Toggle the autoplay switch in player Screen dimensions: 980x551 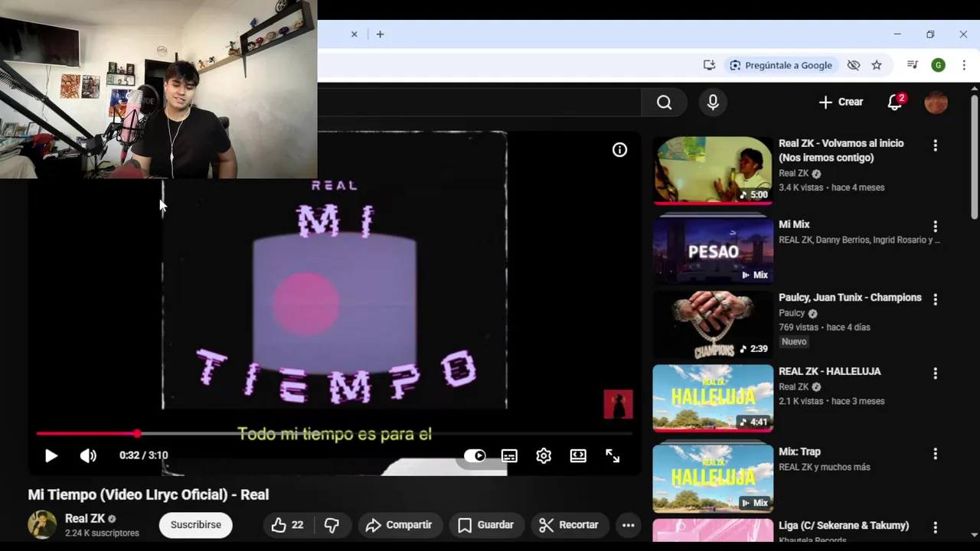tap(475, 456)
